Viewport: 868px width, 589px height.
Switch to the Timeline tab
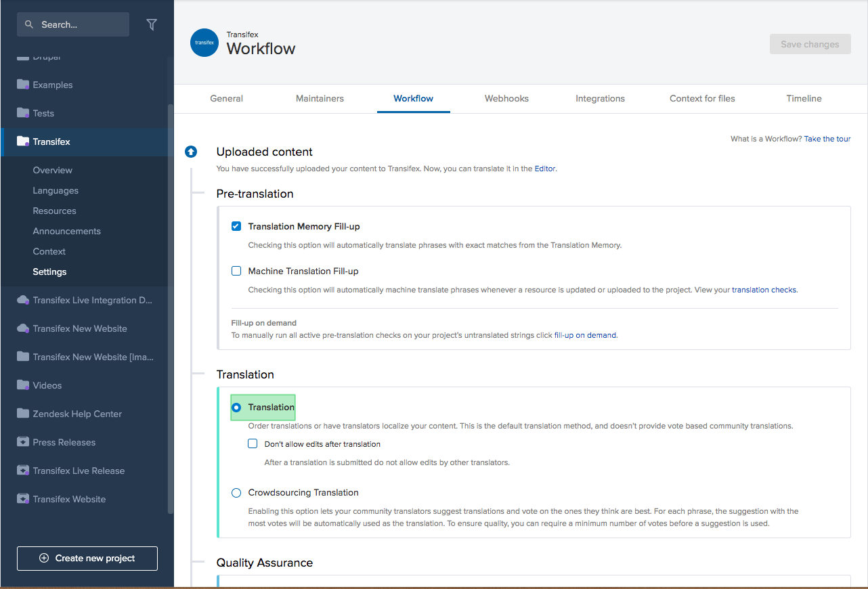tap(804, 98)
